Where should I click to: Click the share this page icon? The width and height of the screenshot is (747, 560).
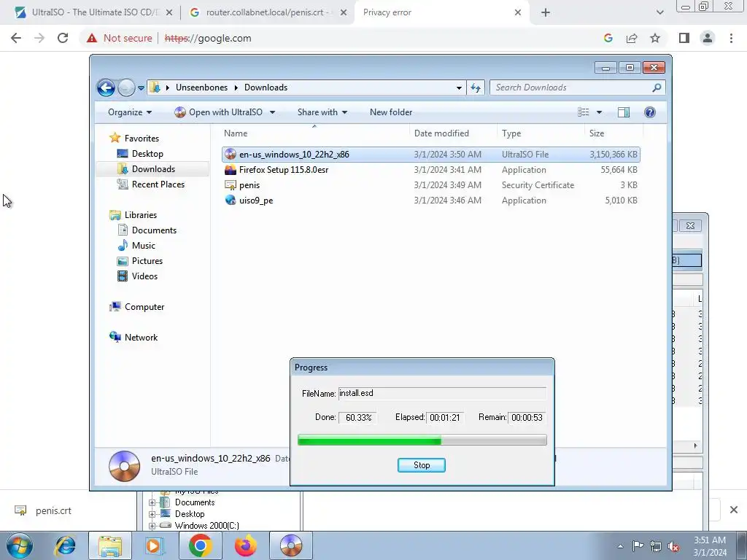pyautogui.click(x=632, y=38)
